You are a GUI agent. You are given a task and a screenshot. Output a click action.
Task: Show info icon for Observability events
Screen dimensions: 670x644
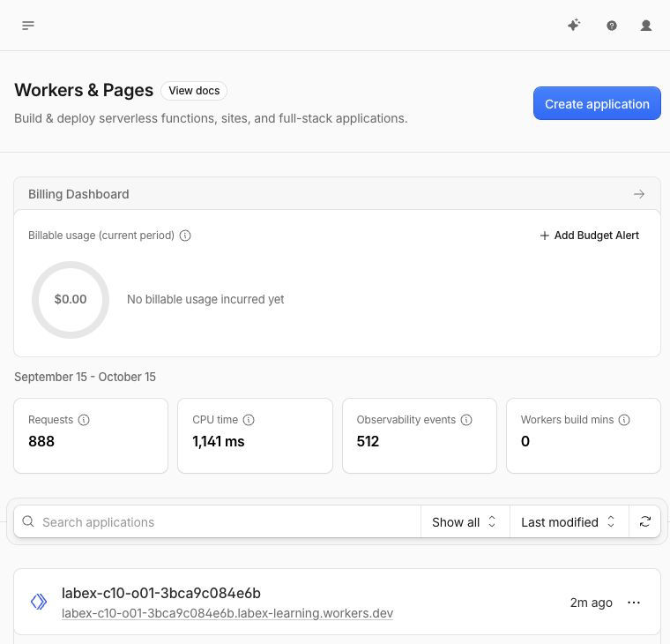[x=466, y=420]
